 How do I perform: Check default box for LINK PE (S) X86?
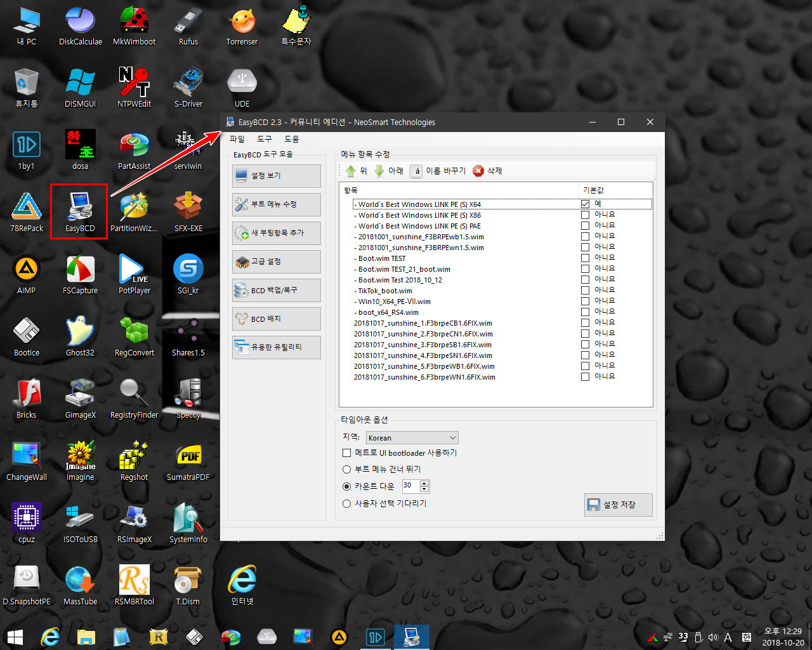tap(585, 215)
